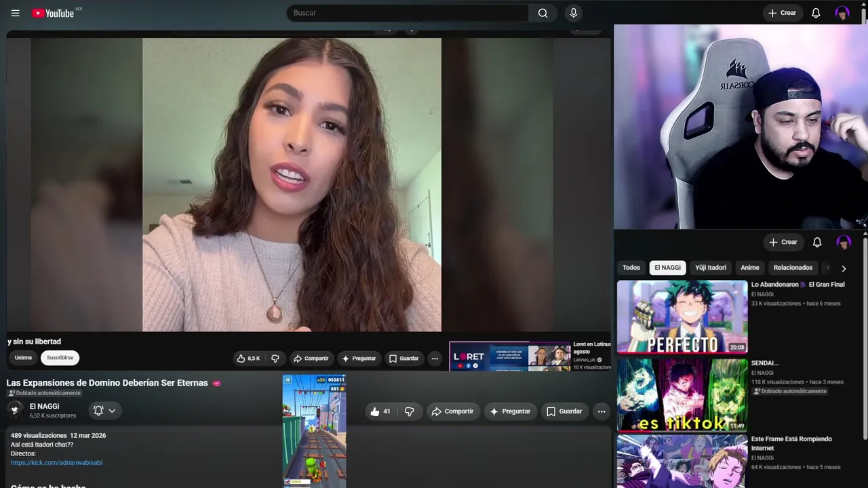Select the Anime filter chip
This screenshot has width=868, height=488.
[750, 268]
